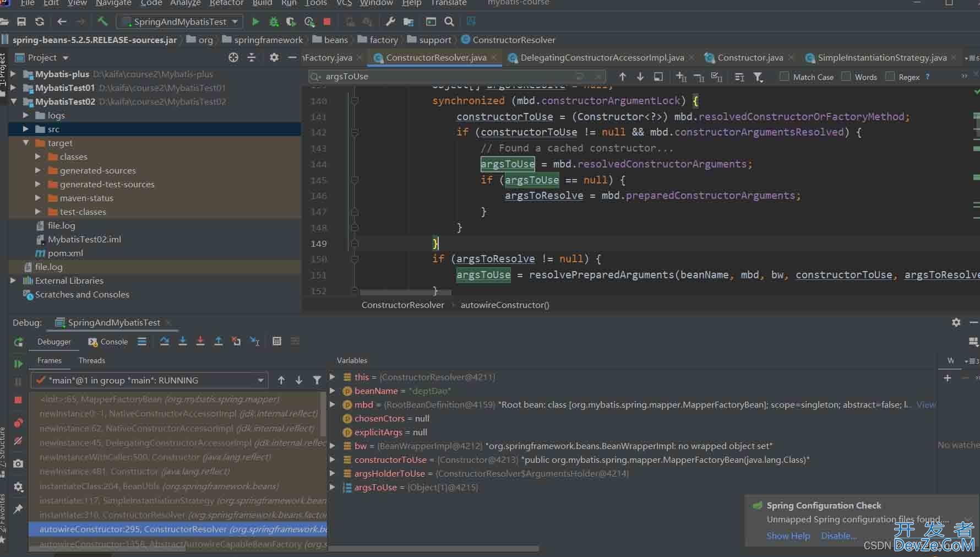Focus the argsToUse search field
This screenshot has width=980, height=557.
tap(457, 77)
